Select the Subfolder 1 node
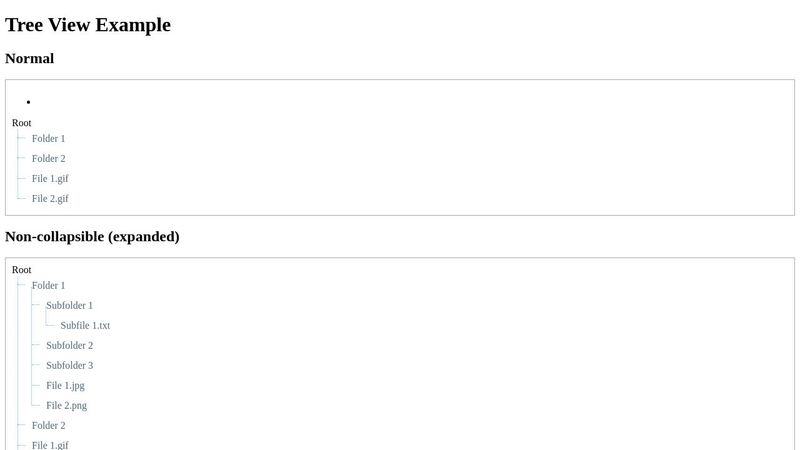Viewport: 800px width, 450px height. click(x=69, y=305)
